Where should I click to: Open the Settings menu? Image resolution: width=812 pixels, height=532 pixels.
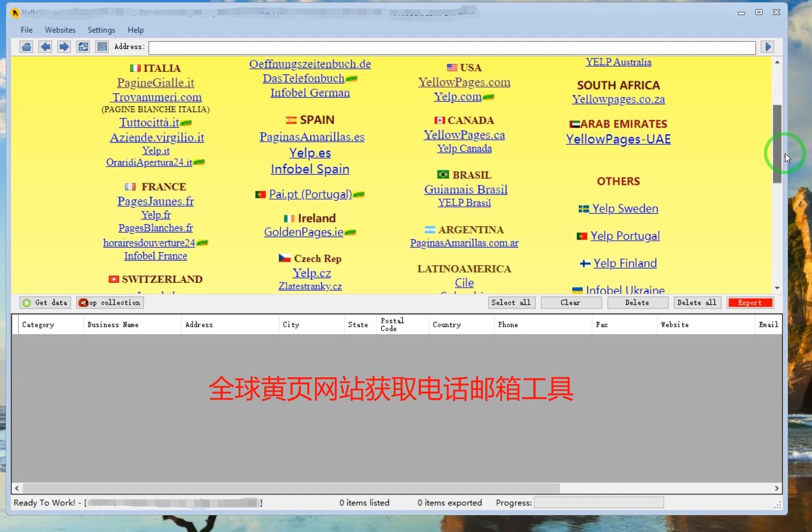[101, 30]
